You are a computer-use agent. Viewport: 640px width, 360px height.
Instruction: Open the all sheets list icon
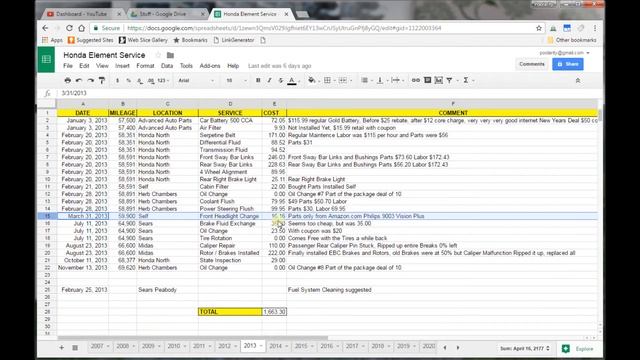75,347
